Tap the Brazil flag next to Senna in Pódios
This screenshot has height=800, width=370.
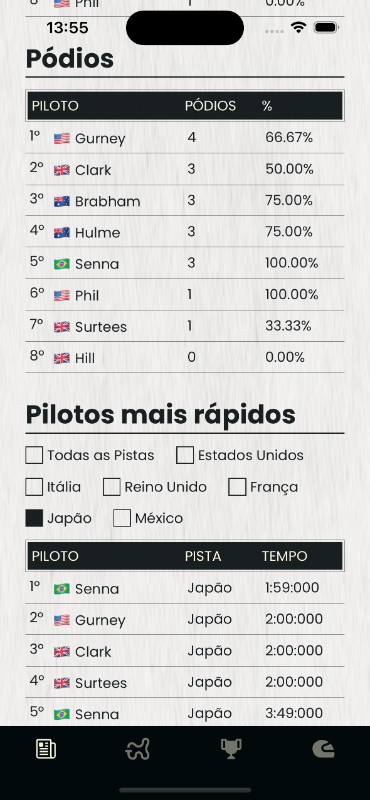[x=62, y=264]
